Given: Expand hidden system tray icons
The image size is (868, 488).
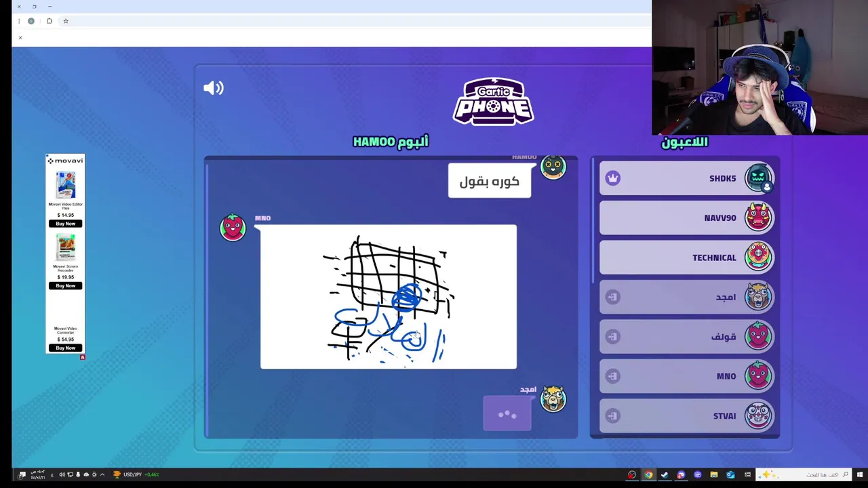Looking at the screenshot, I should coord(102,474).
